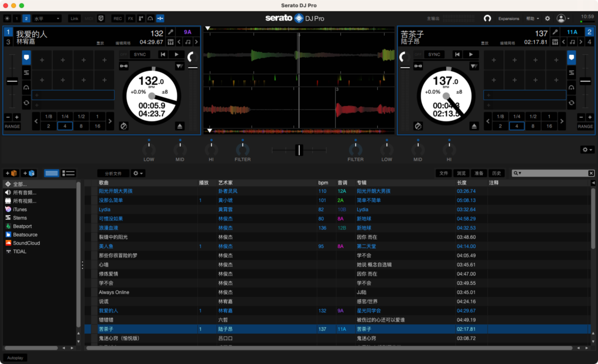Open the Practice Mode shield icon
598x364 pixels.
[101, 18]
